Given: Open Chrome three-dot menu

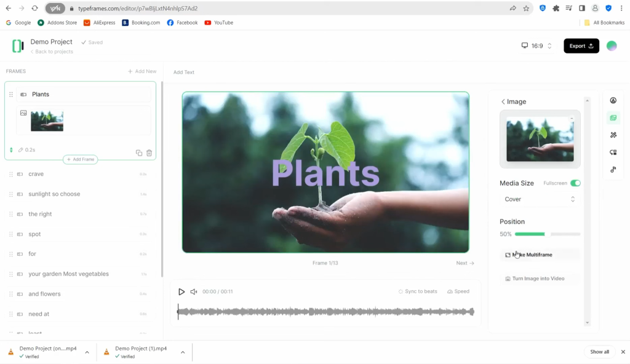Looking at the screenshot, I should (x=621, y=8).
